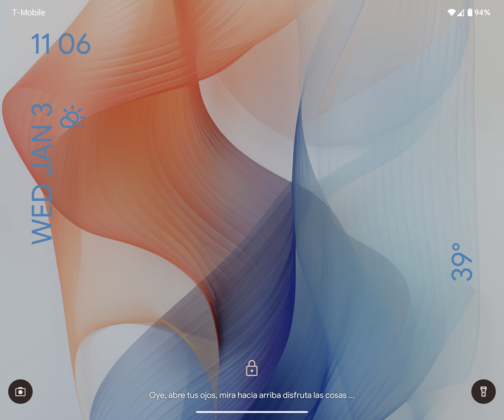Tap the JAN month text

[42, 151]
